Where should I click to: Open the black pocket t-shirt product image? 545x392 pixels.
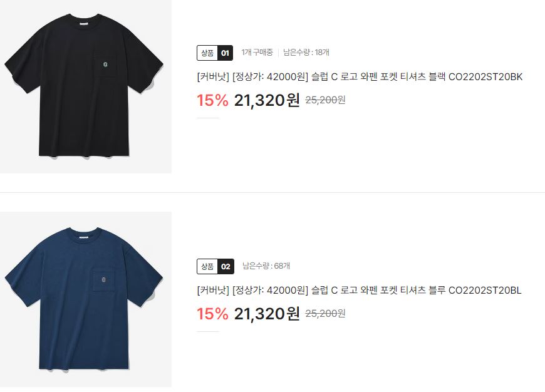tap(85, 86)
